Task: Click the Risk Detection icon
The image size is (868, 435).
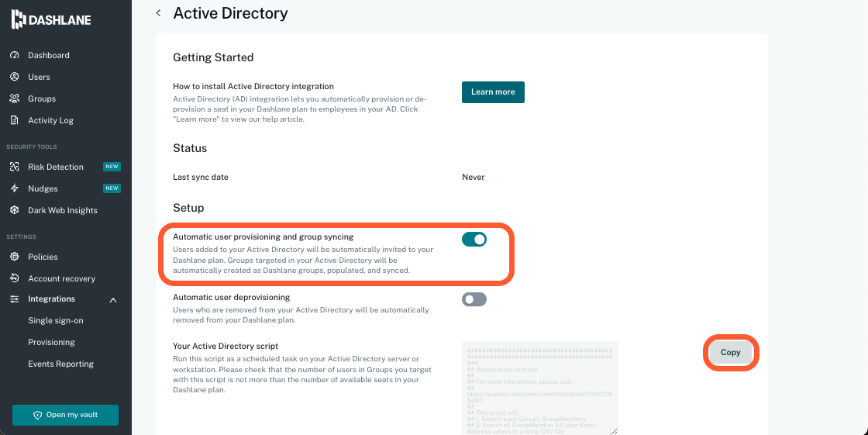Action: pos(14,167)
